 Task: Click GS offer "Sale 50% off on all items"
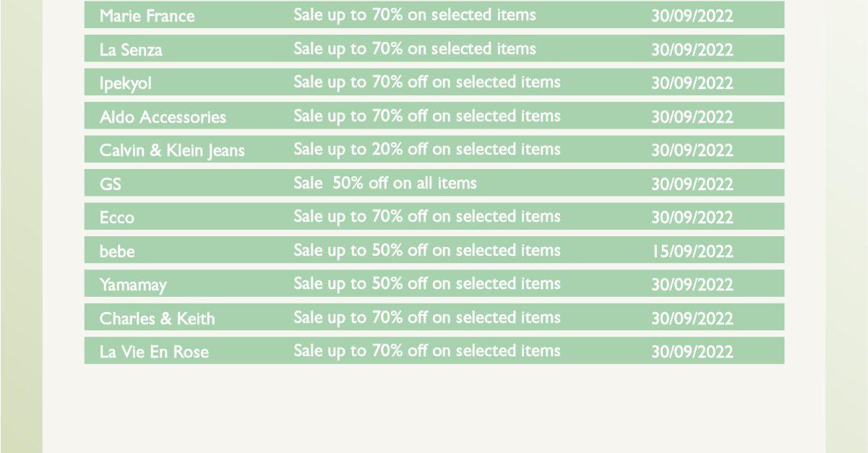coord(385,183)
